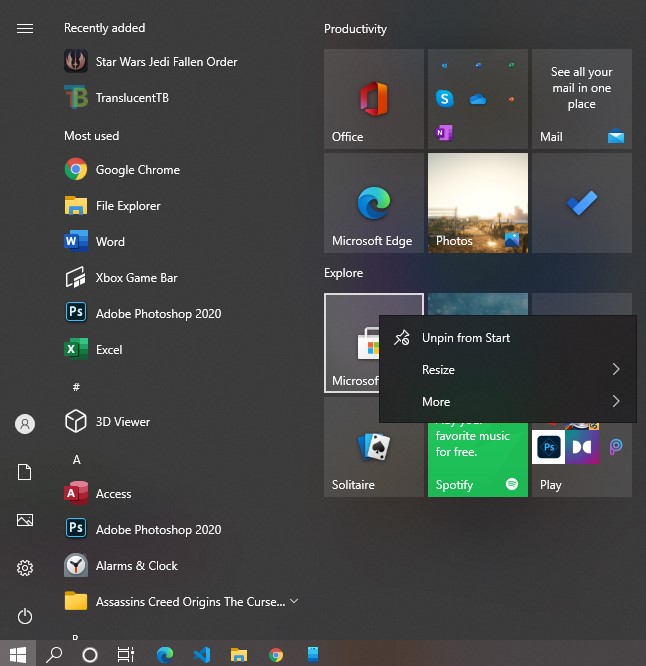The image size is (646, 666).
Task: Open the Photos tile
Action: (478, 203)
